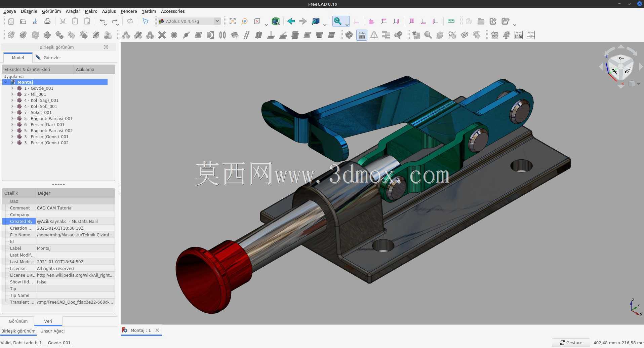Open the redo history dropdown arrow
Image resolution: width=644 pixels, height=348 pixels.
118,25
